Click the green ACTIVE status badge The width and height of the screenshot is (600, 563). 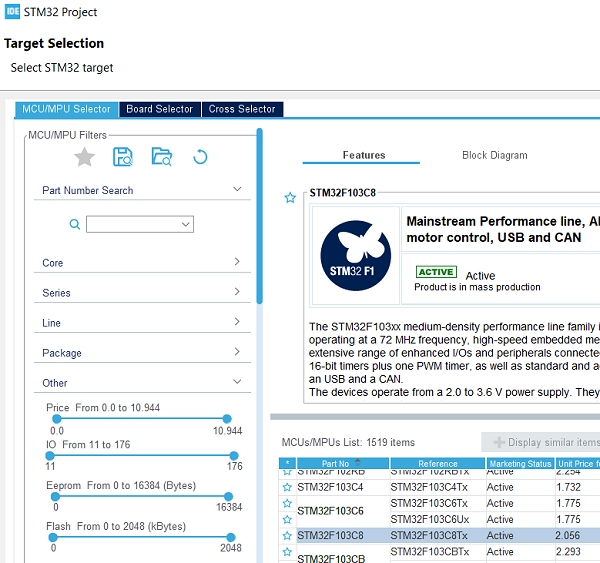click(x=436, y=273)
